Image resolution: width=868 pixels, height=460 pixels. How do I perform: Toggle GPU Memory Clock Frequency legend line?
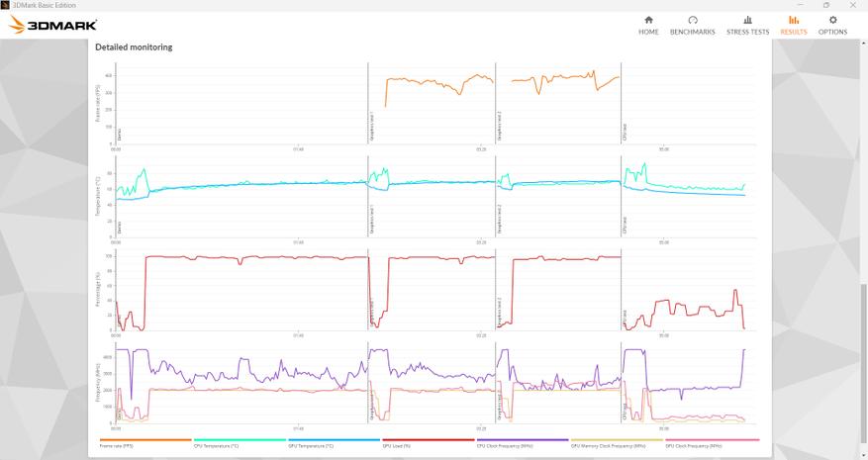(x=617, y=443)
